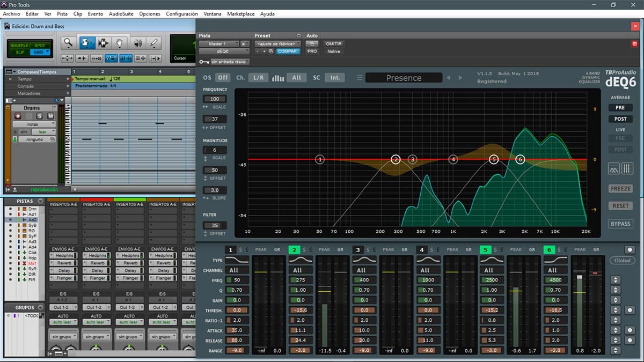Select band 1 low shelf type icon
Viewport: 644px width, 362px height.
point(238,260)
